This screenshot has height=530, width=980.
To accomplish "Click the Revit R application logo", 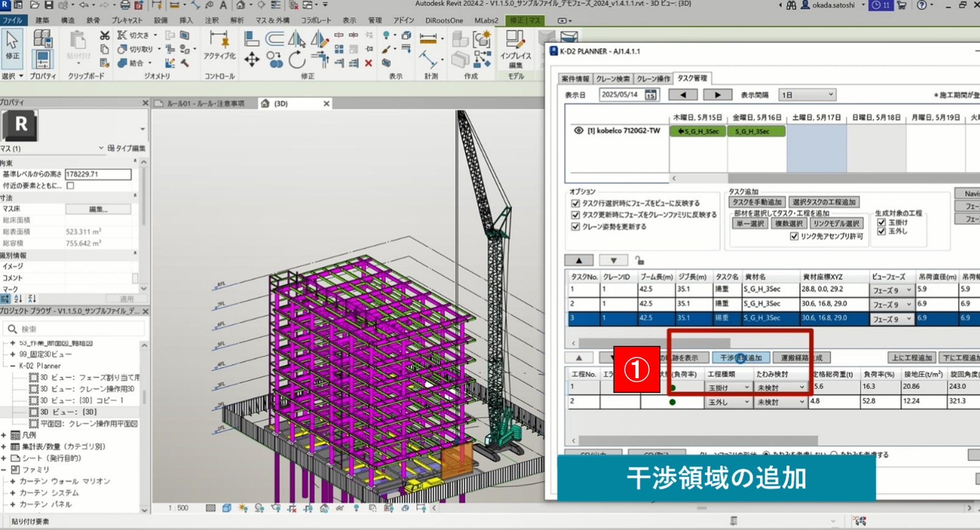I will pyautogui.click(x=4, y=5).
